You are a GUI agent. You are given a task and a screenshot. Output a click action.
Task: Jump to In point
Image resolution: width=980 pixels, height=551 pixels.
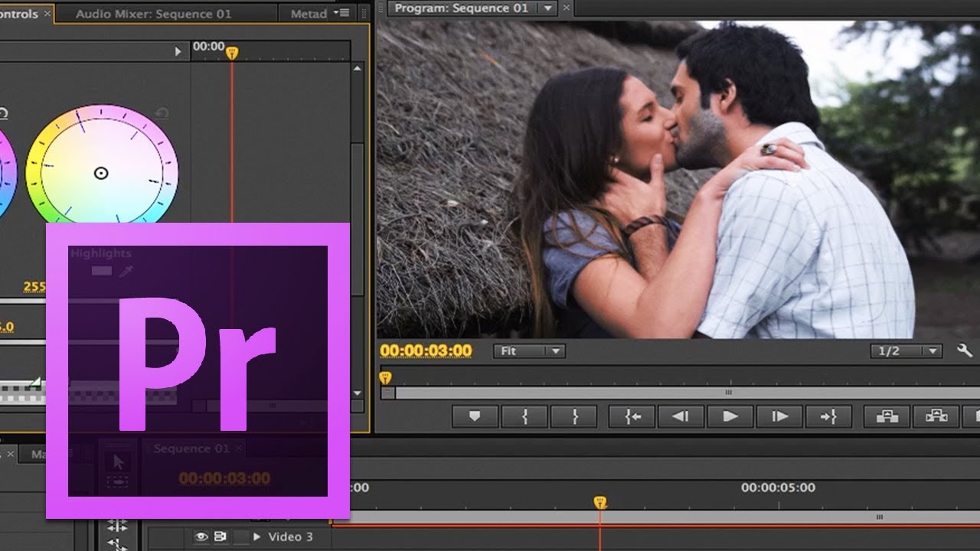632,416
